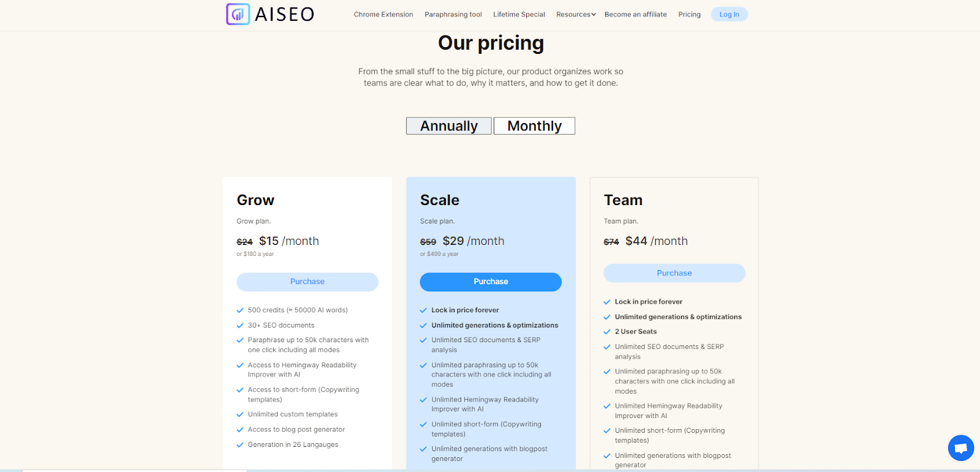Switch billing to Annually
The image size is (980, 472).
coord(449,126)
